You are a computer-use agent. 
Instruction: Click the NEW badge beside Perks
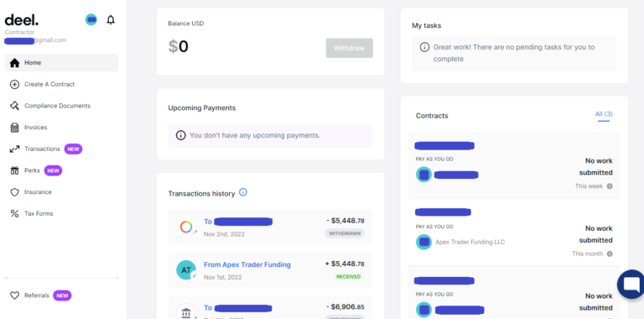pyautogui.click(x=53, y=170)
